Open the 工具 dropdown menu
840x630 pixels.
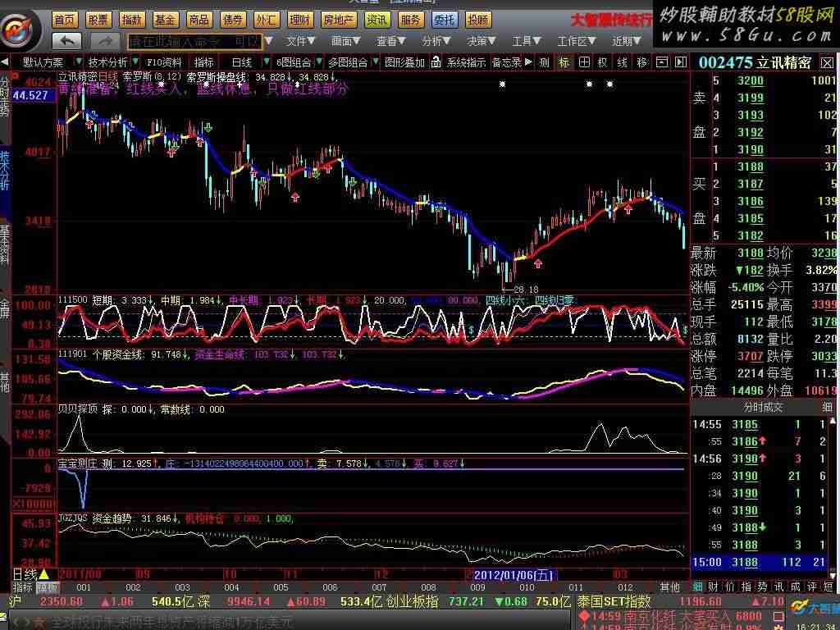click(527, 41)
